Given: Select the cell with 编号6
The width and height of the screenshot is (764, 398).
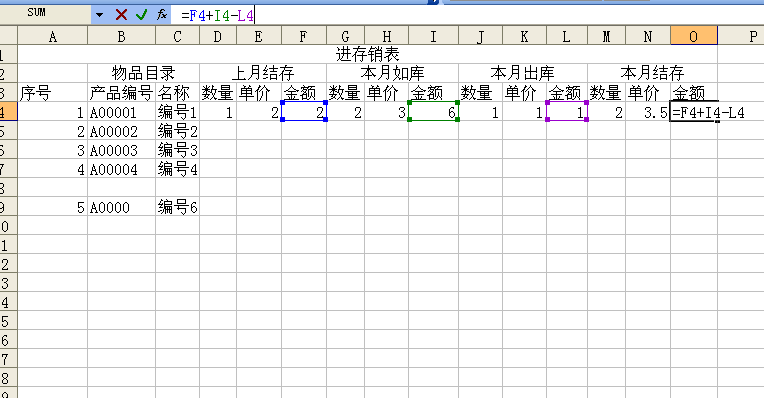Looking at the screenshot, I should pos(177,207).
